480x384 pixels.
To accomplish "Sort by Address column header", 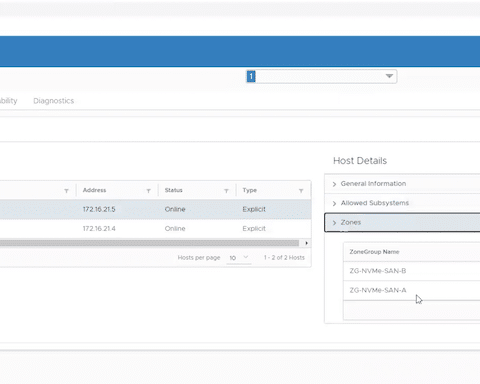I will (x=94, y=190).
